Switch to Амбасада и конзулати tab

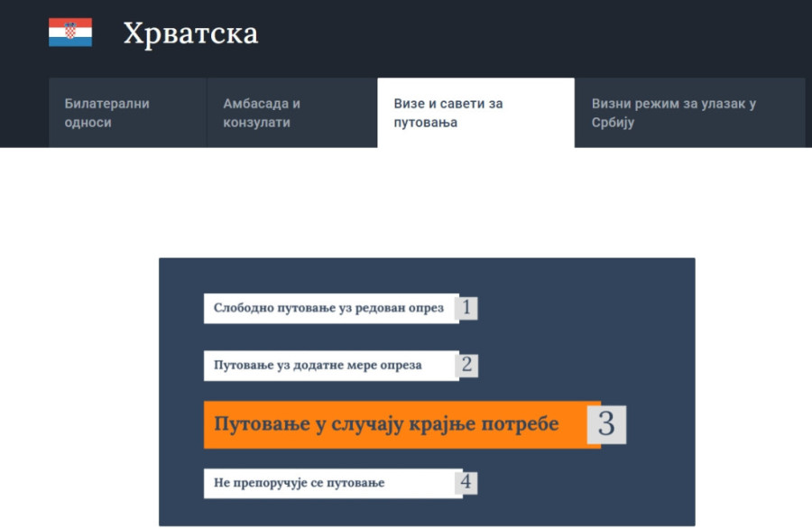291,113
